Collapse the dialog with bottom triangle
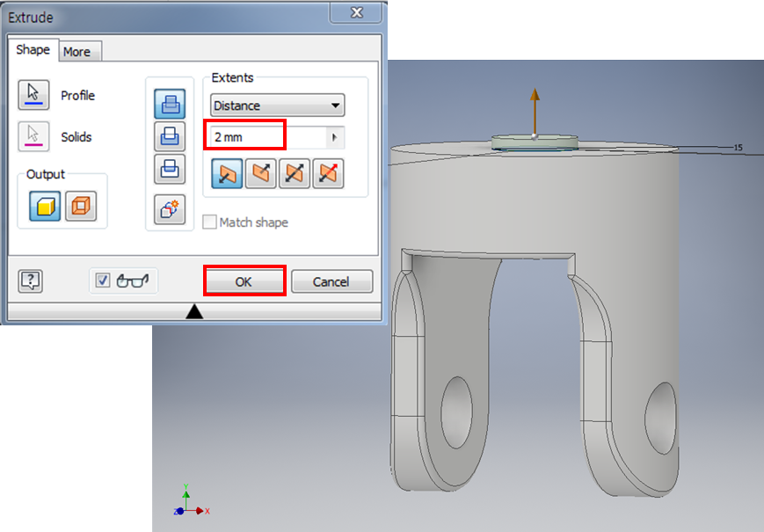The width and height of the screenshot is (764, 532). pos(194,311)
